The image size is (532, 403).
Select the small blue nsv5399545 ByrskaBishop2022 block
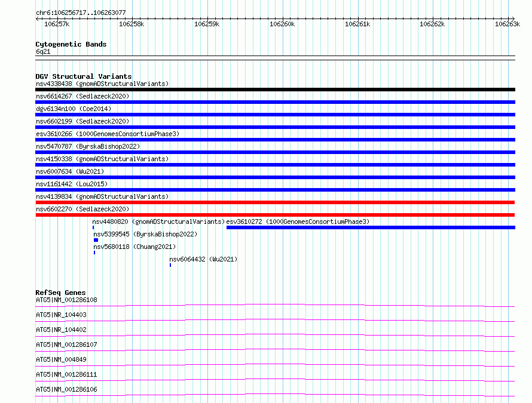coord(96,240)
